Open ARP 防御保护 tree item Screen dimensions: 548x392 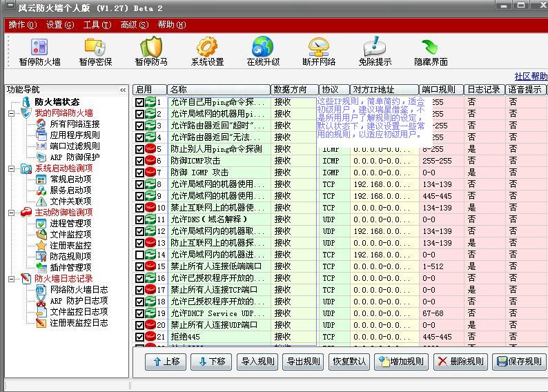[x=75, y=157]
